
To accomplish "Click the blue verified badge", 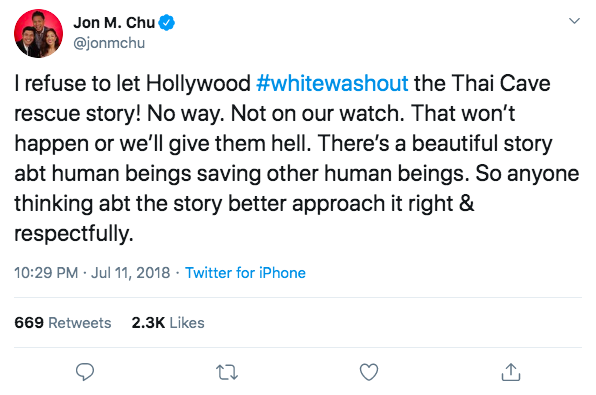I will pos(166,22).
